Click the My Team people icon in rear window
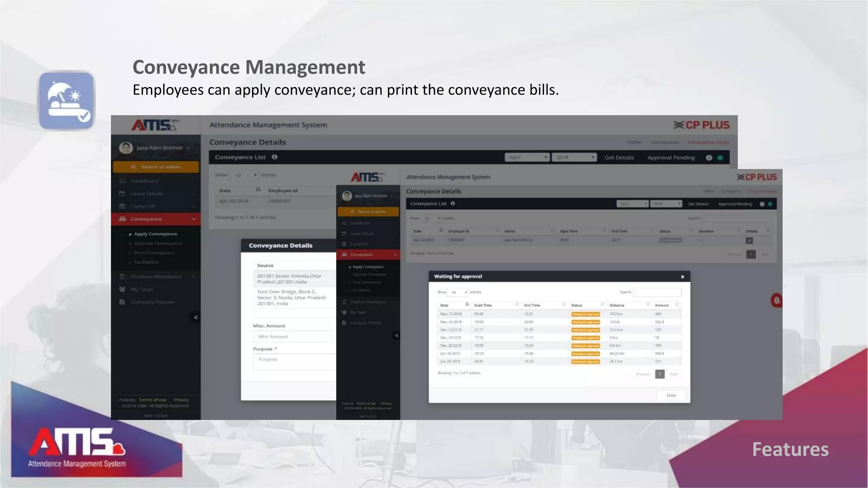Screen dimensions: 868x488 [122, 289]
